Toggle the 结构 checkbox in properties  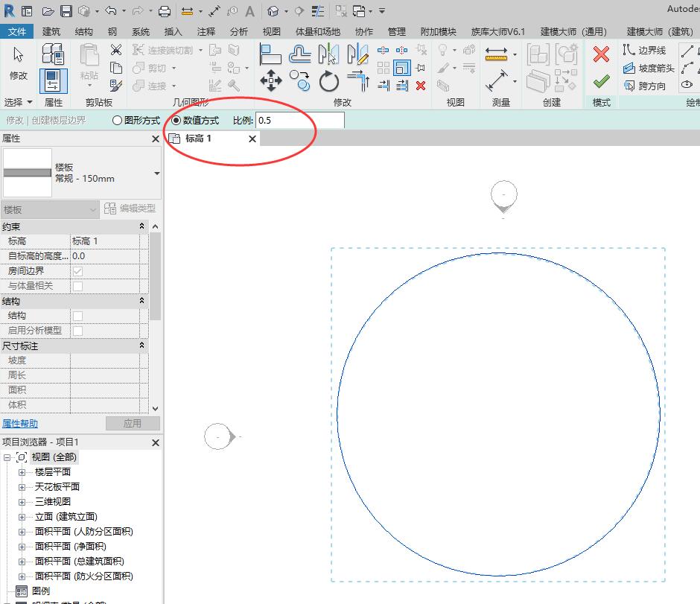[77, 316]
